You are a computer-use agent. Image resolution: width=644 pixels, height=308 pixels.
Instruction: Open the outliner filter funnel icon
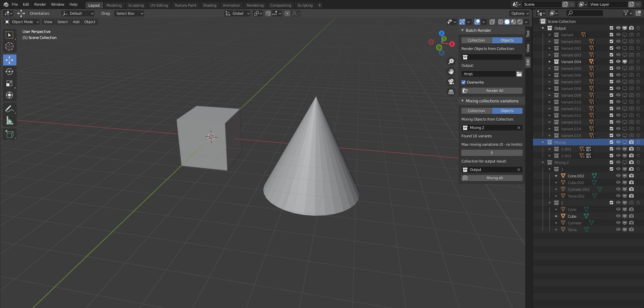[x=626, y=13]
